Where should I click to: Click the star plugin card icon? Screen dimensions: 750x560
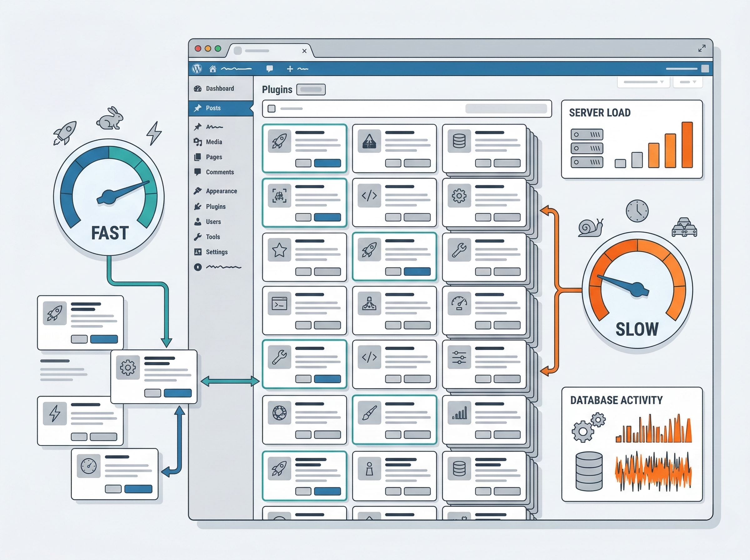[279, 250]
